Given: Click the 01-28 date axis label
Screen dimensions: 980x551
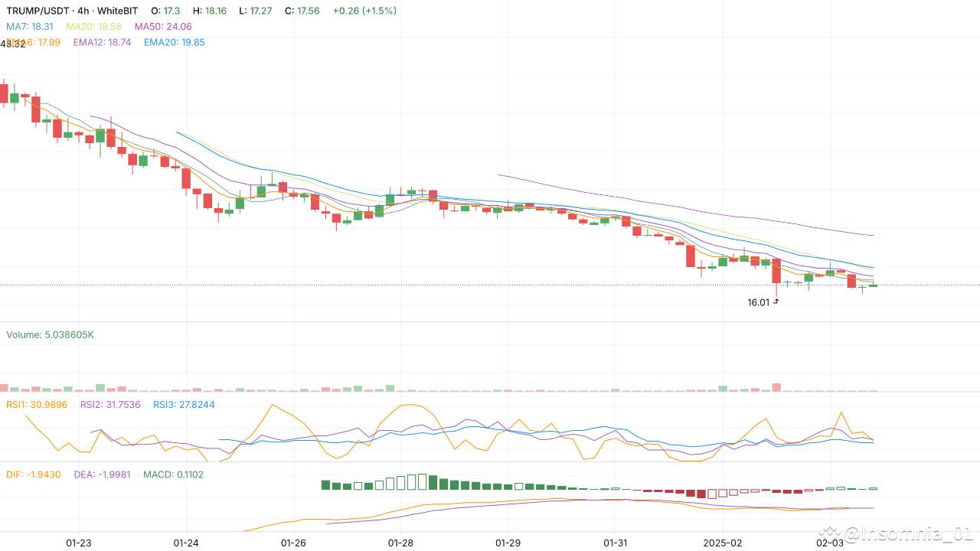Looking at the screenshot, I should click(400, 542).
